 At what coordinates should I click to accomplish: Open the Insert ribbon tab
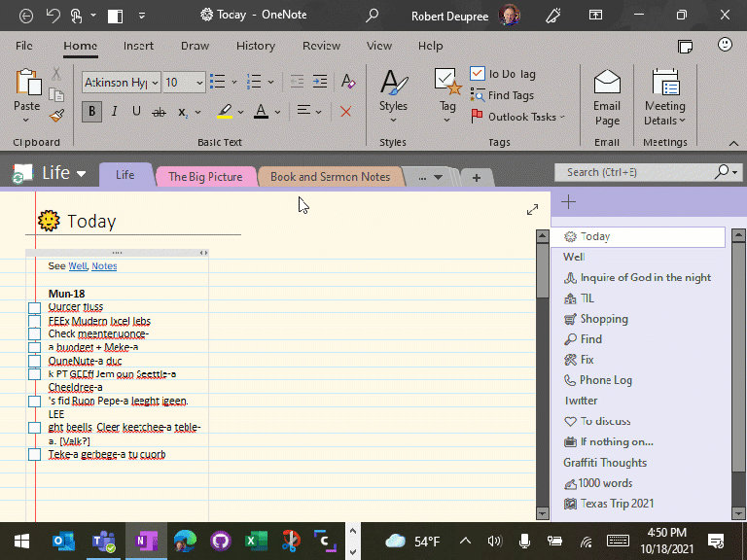coord(138,46)
